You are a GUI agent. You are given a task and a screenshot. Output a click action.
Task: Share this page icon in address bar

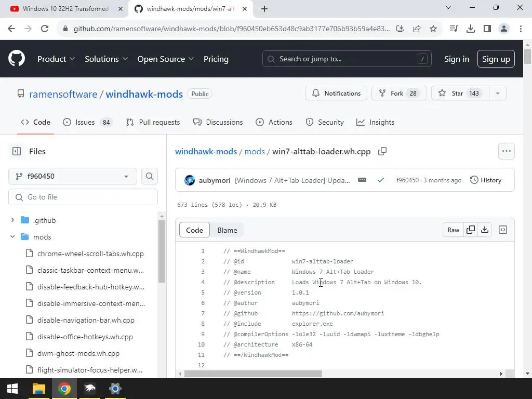pos(417,29)
